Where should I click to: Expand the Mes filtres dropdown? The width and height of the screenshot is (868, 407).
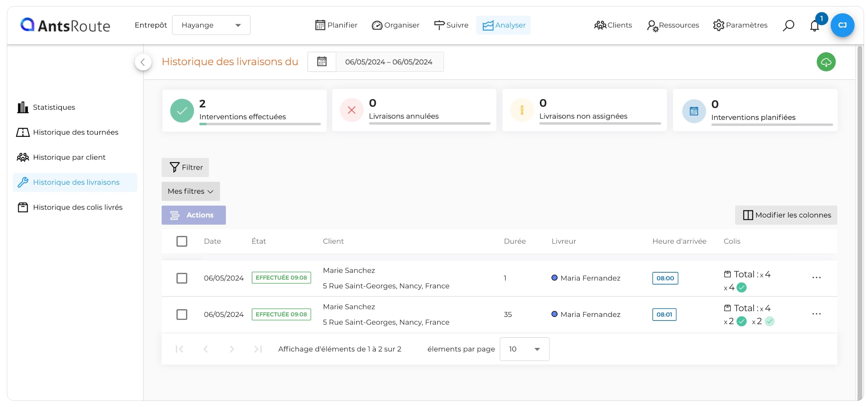[191, 191]
